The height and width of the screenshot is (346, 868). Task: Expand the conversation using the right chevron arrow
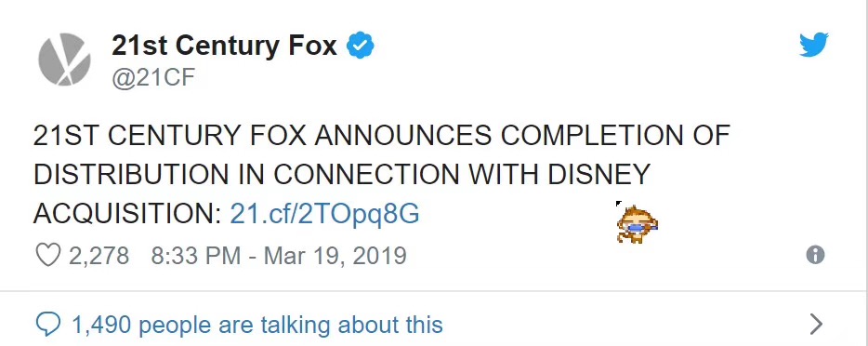click(x=817, y=325)
